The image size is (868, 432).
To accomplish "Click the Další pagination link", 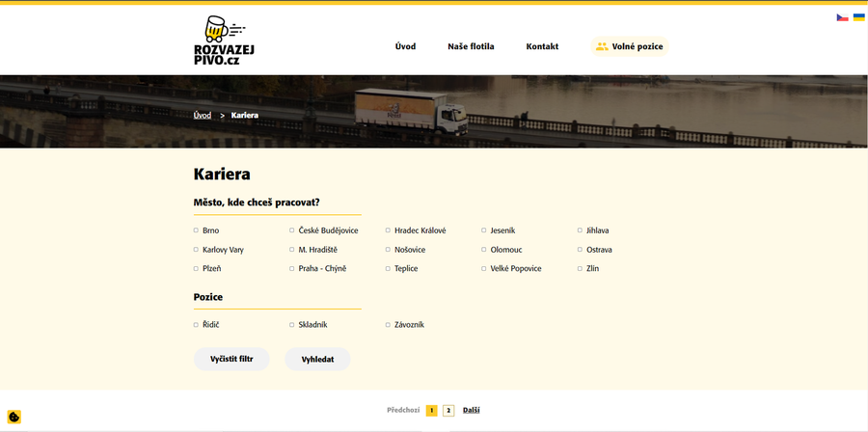I will pos(471,411).
